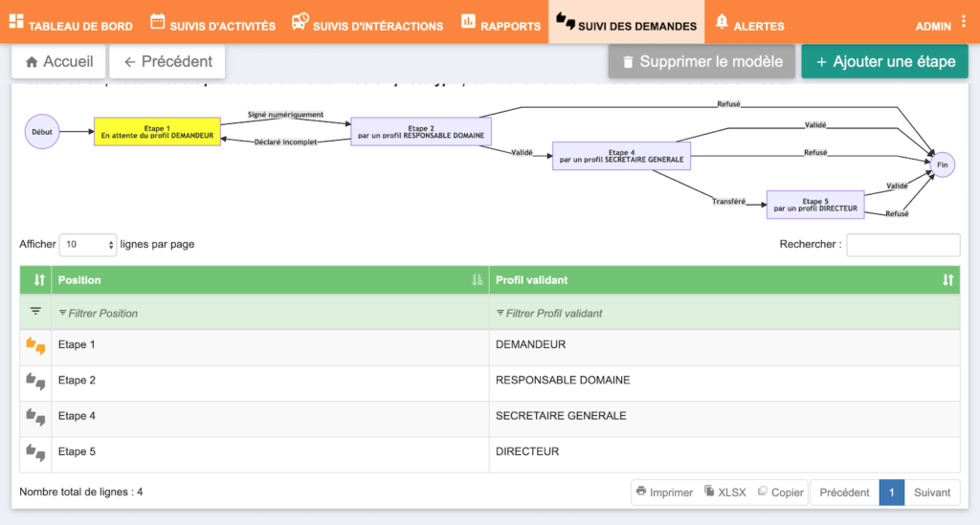
Task: Click pagination Suivant link
Action: pos(932,492)
